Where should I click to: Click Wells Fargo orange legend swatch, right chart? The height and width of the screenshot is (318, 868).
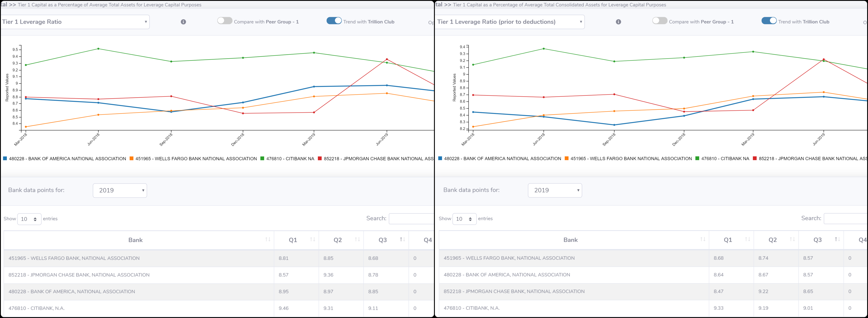(x=567, y=159)
